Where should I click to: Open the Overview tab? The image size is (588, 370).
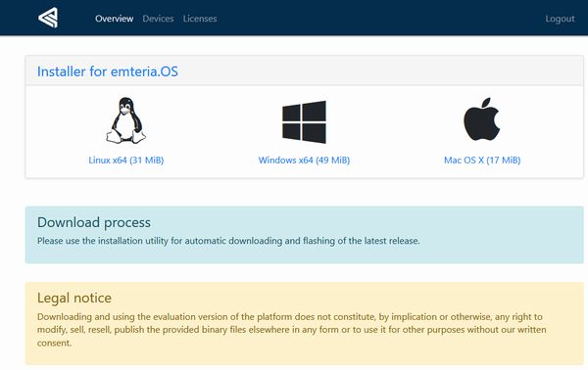point(114,19)
